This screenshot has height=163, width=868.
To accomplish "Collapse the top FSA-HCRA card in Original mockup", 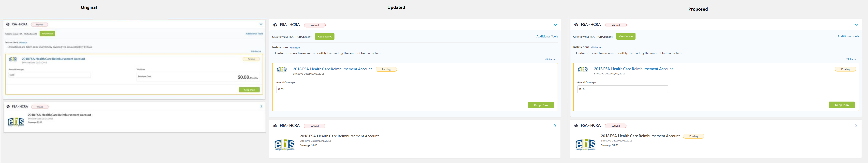I will (x=261, y=24).
